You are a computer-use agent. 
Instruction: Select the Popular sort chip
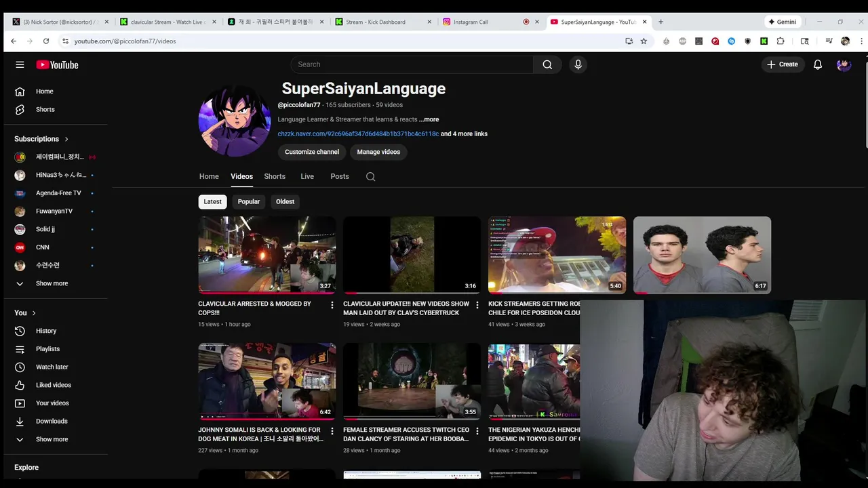[249, 201]
